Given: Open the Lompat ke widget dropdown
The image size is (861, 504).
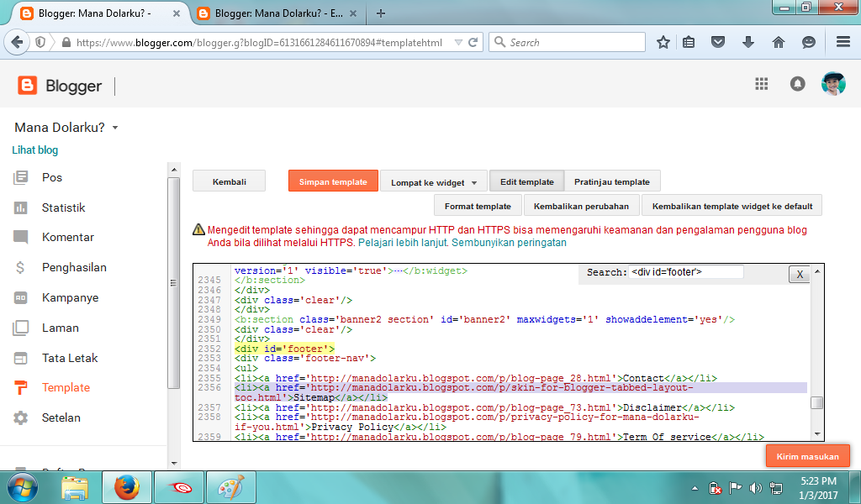Looking at the screenshot, I should pyautogui.click(x=433, y=182).
